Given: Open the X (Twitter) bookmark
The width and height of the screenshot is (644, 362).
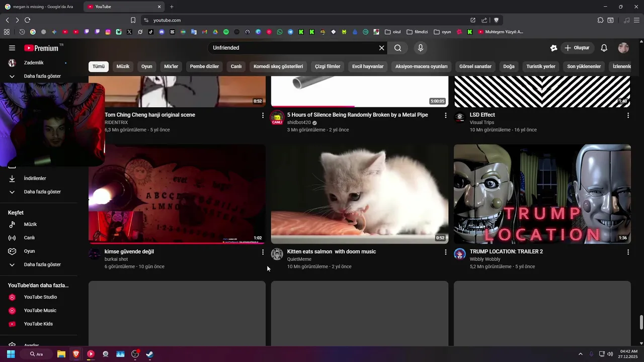Looking at the screenshot, I should point(129,32).
